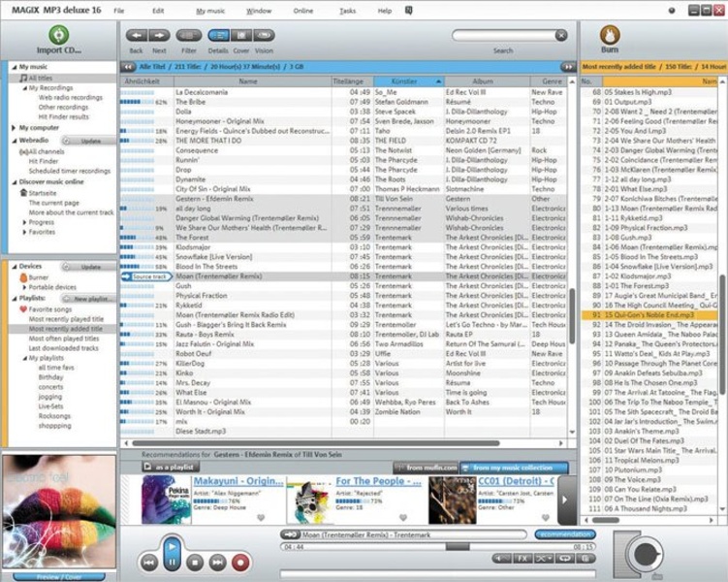Screen dimensions: 728x582
Task: Skip to the next track
Action: click(217, 563)
